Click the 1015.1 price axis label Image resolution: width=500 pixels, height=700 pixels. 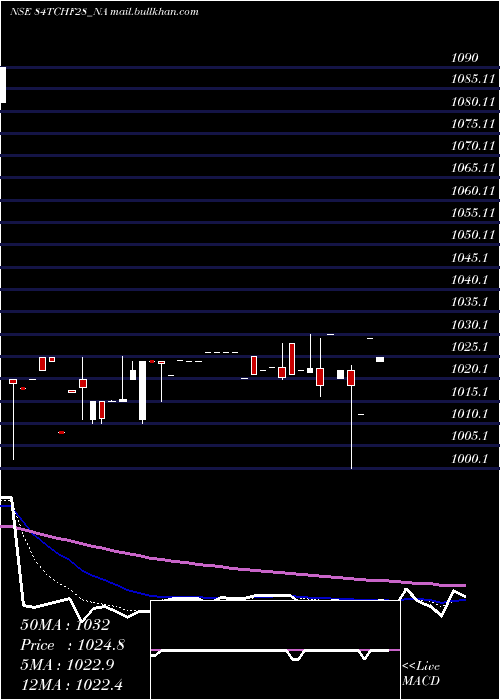click(469, 392)
